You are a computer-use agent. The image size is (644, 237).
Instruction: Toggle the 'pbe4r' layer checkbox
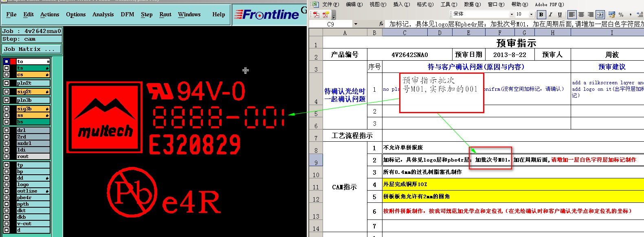tap(7, 197)
